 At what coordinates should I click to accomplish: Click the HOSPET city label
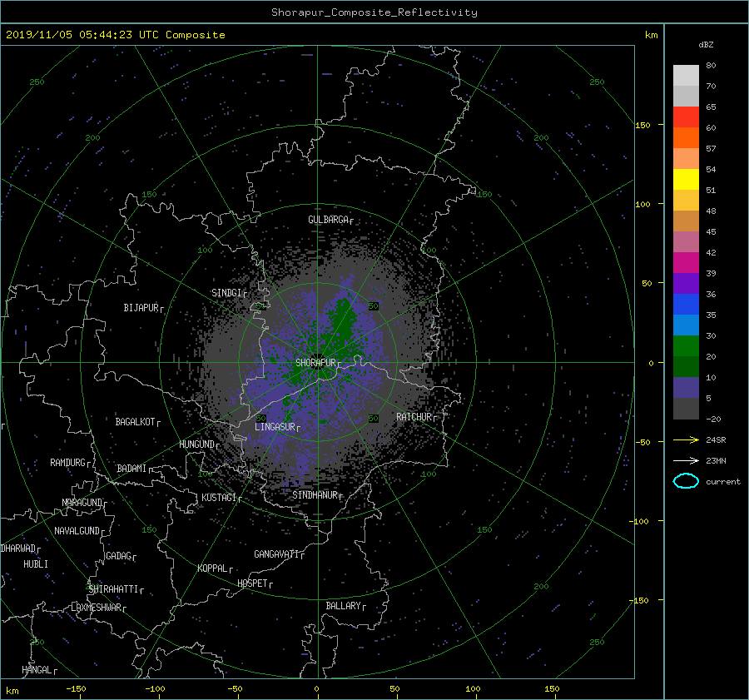(253, 583)
